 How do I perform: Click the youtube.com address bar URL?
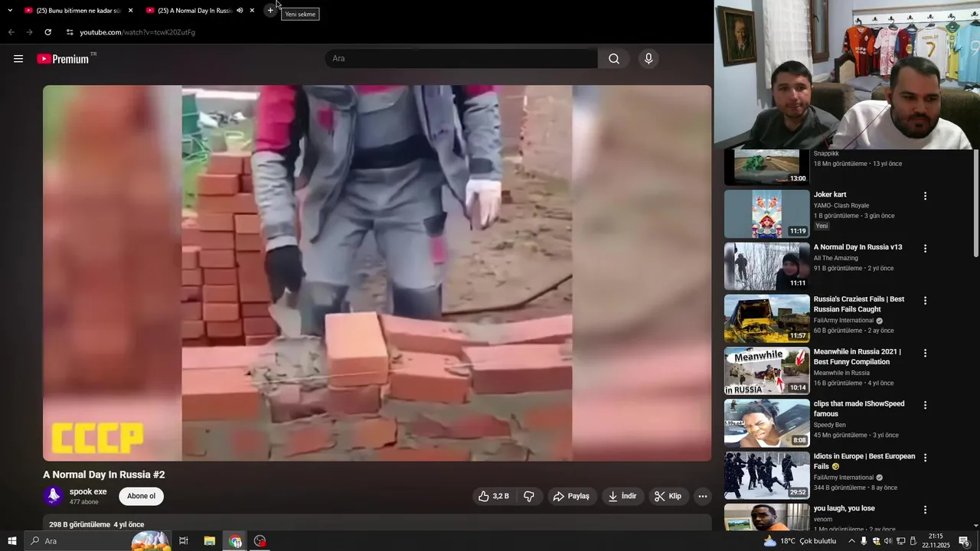pos(138,32)
